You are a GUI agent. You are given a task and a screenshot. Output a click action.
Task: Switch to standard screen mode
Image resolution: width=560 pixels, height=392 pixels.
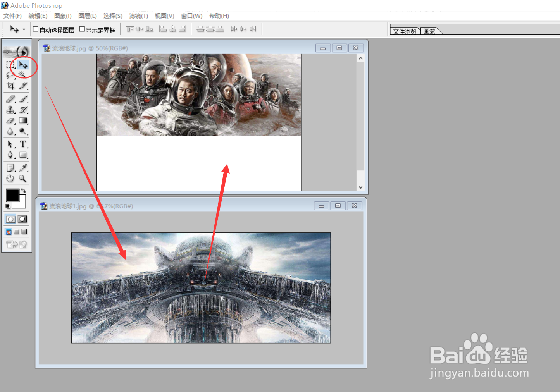9,232
